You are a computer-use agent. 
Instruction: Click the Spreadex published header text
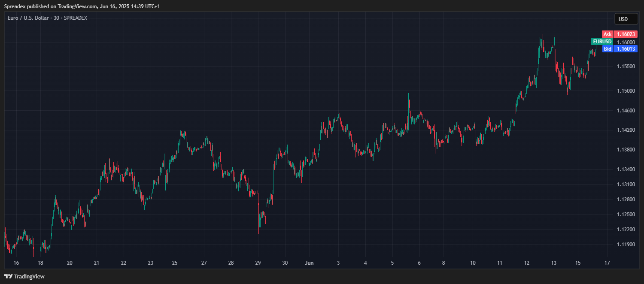click(82, 6)
